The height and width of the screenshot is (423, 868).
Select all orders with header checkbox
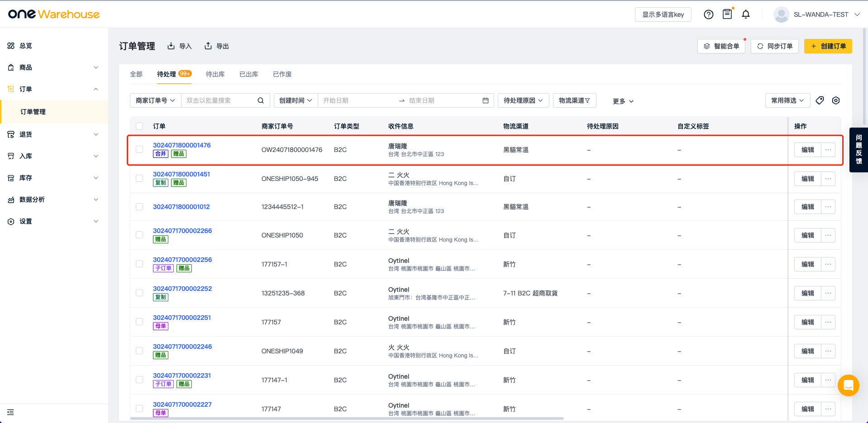pyautogui.click(x=139, y=126)
